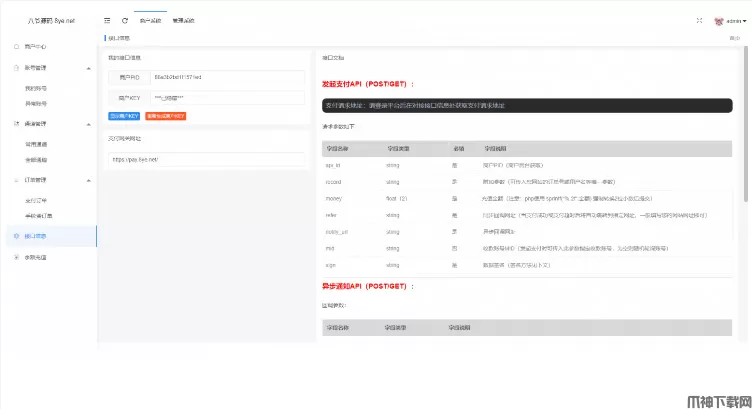The width and height of the screenshot is (752, 409).
Task: Collapse the 订单管理 sidebar group arrow
Action: [86, 180]
